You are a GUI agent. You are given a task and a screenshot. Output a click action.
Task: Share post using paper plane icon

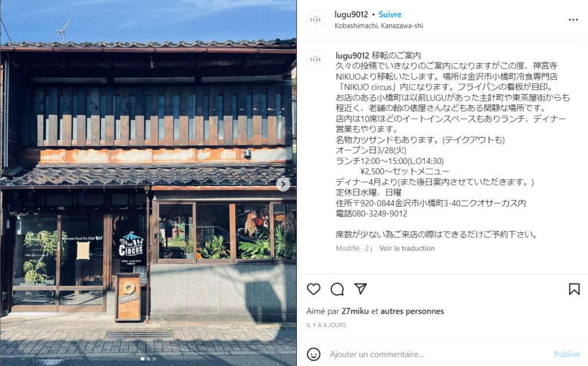coord(361,289)
